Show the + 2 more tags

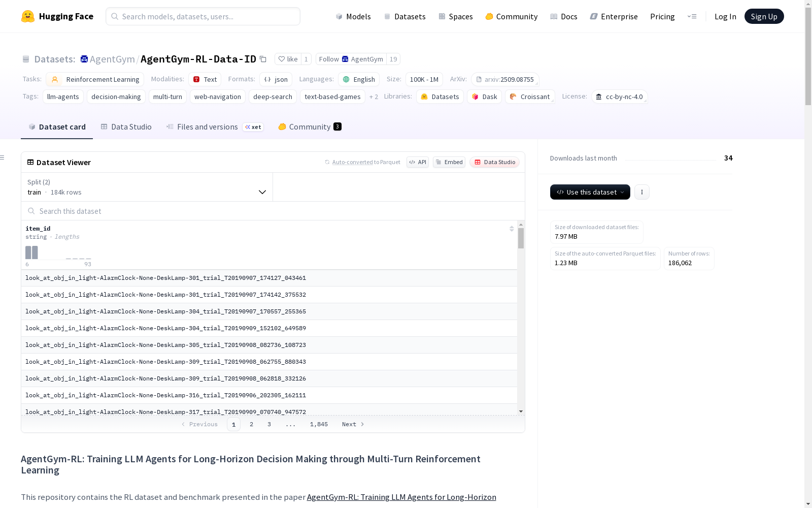[x=374, y=97]
